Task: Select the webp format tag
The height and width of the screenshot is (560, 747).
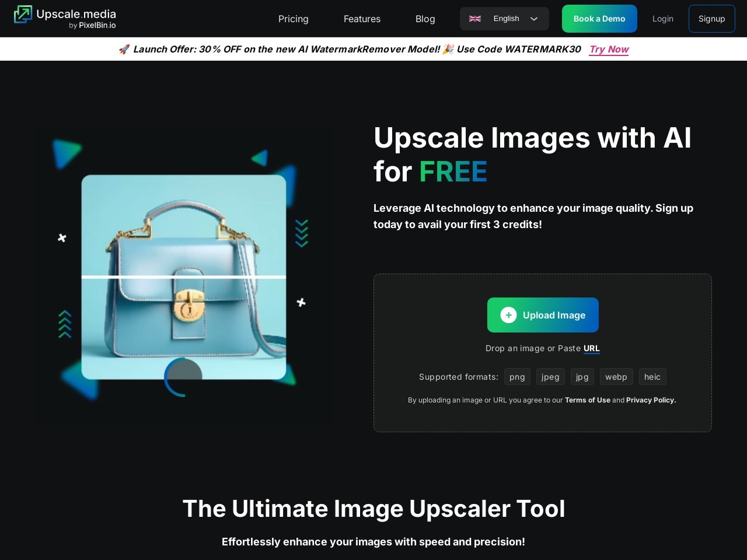Action: click(x=616, y=377)
